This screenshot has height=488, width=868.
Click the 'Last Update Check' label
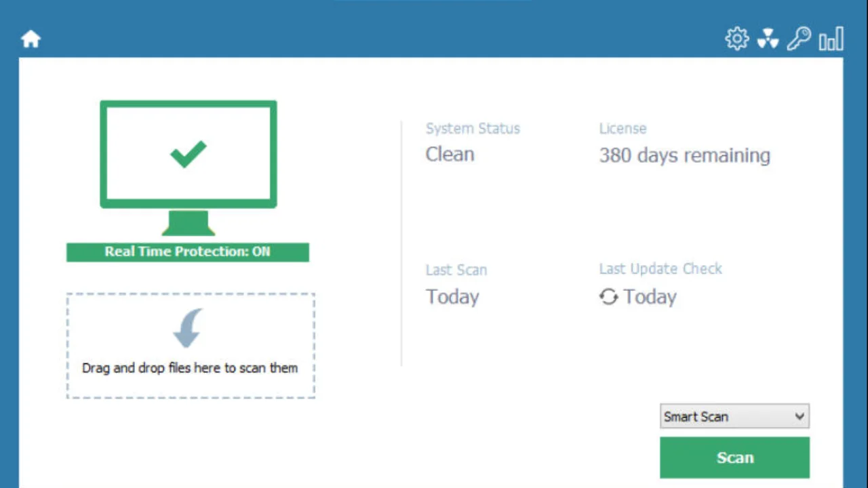tap(660, 268)
